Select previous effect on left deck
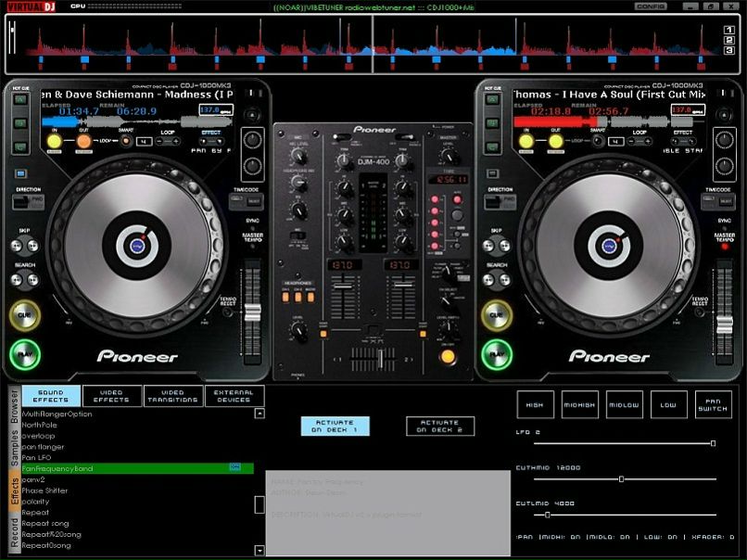747x560 pixels. 204,142
